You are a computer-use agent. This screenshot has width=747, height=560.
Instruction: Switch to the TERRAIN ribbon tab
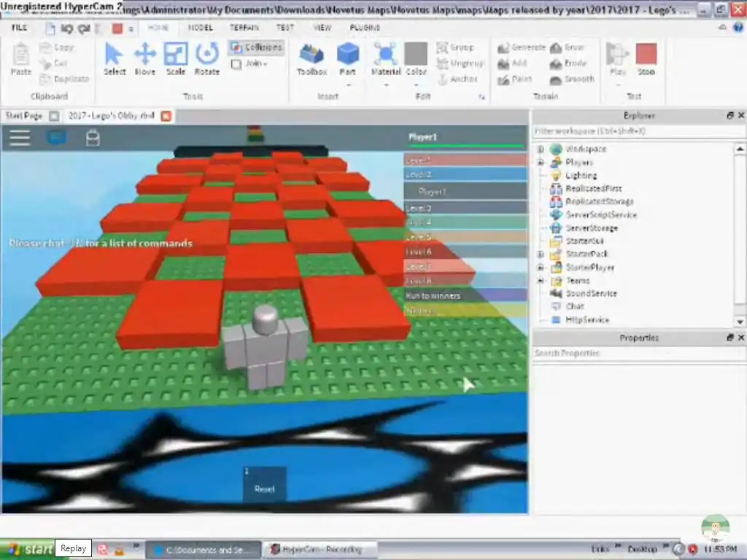click(244, 28)
